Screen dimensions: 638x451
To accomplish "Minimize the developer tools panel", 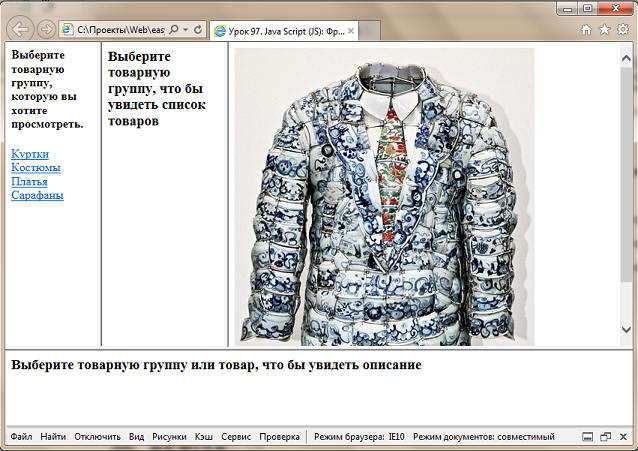I will (588, 437).
